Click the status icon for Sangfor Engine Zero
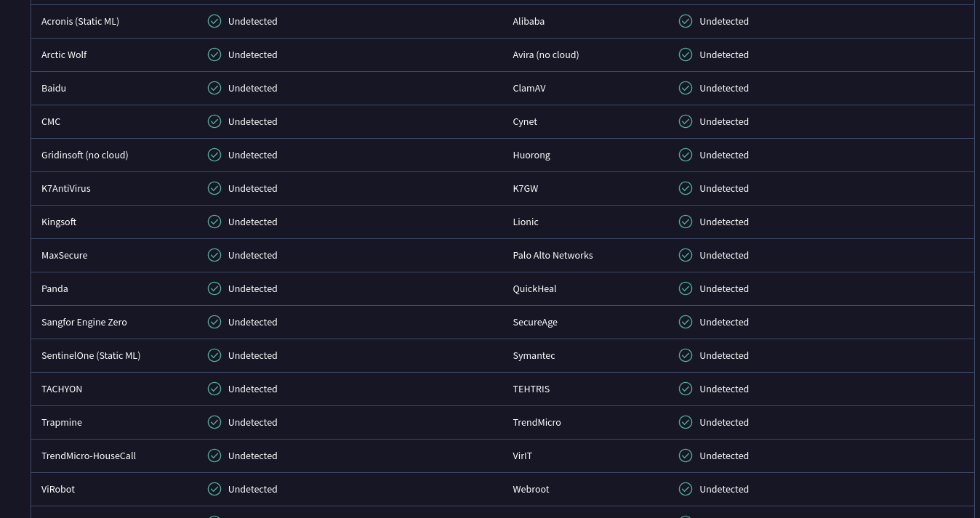Viewport: 980px width, 518px height. click(x=214, y=322)
